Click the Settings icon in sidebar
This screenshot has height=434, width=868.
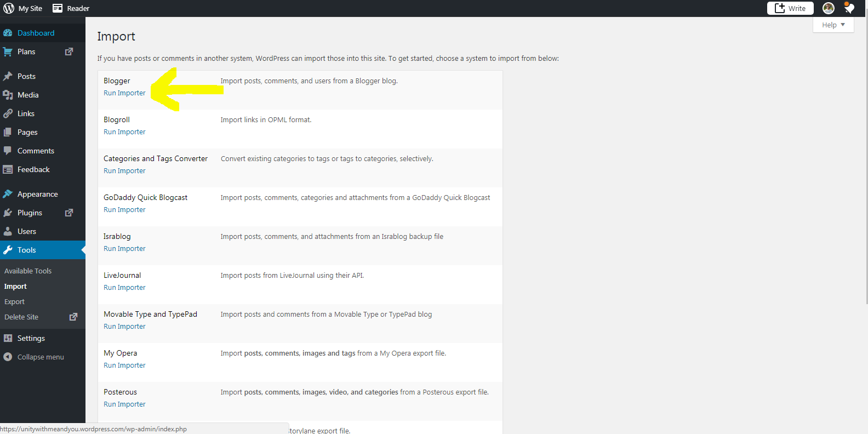(8, 338)
